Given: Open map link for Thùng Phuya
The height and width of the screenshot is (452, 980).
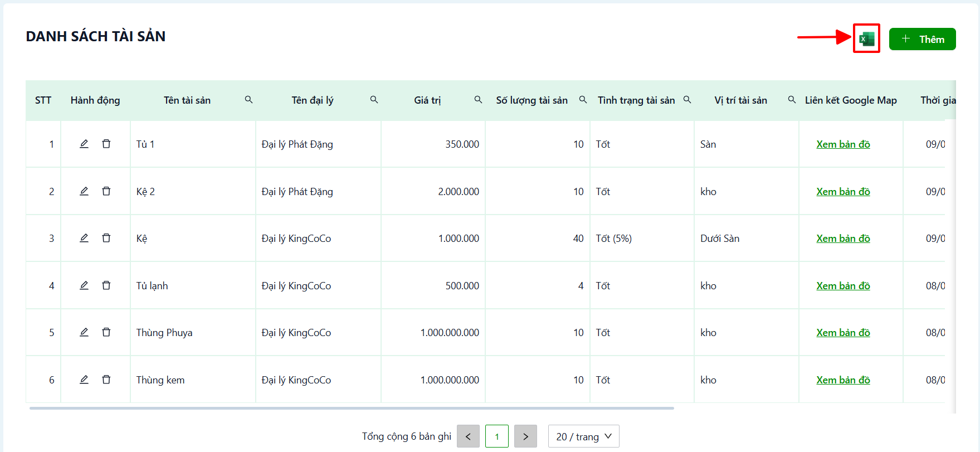Looking at the screenshot, I should pyautogui.click(x=843, y=333).
